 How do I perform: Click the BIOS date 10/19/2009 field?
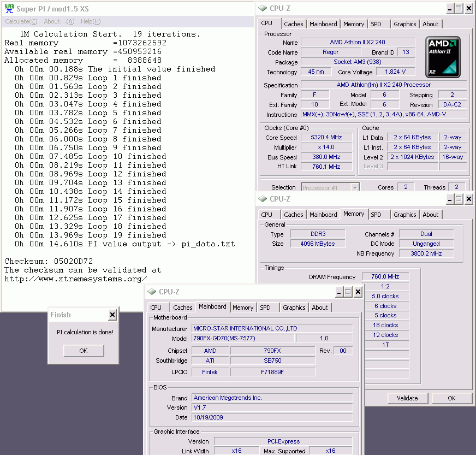click(x=272, y=417)
